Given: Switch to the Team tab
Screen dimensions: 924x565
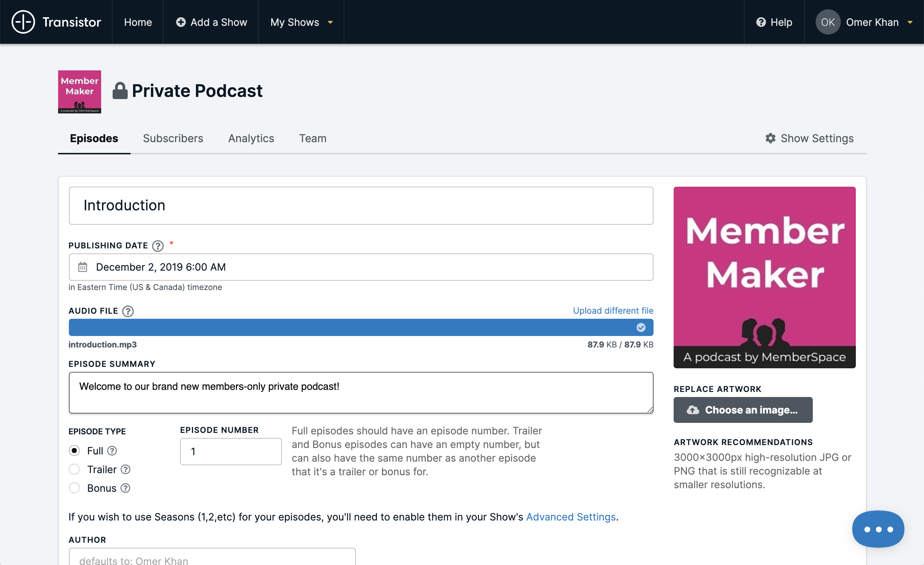Looking at the screenshot, I should 312,138.
